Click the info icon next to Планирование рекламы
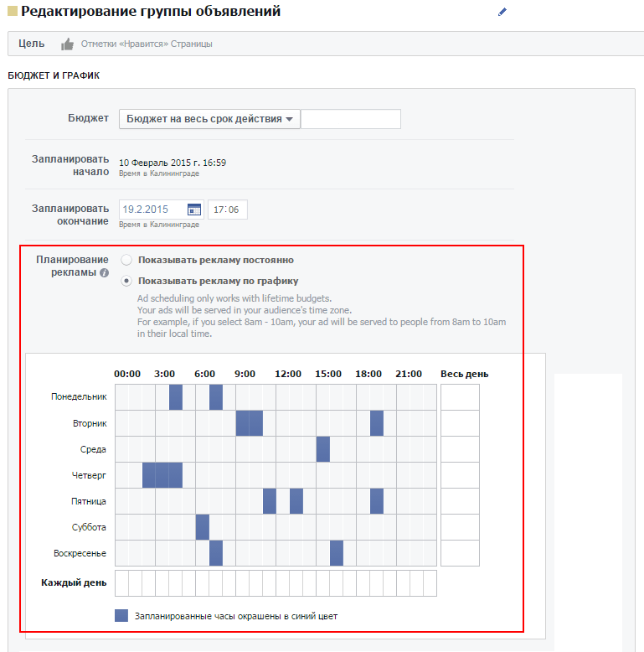 tap(104, 273)
